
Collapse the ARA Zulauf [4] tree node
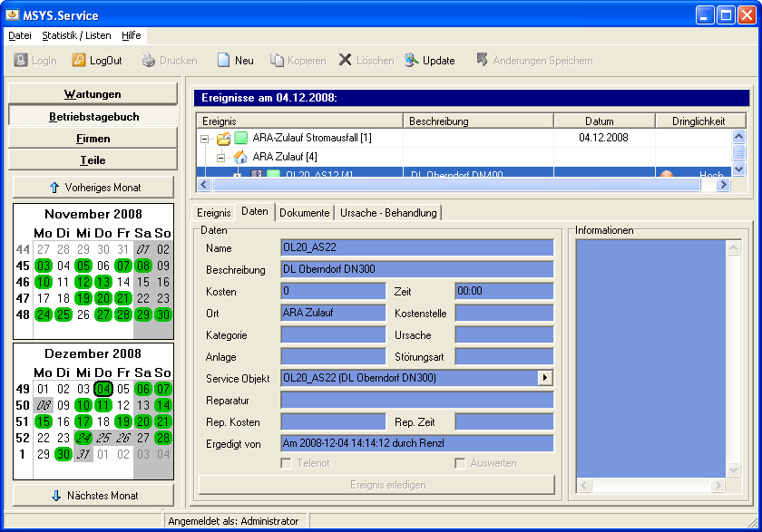(x=222, y=157)
